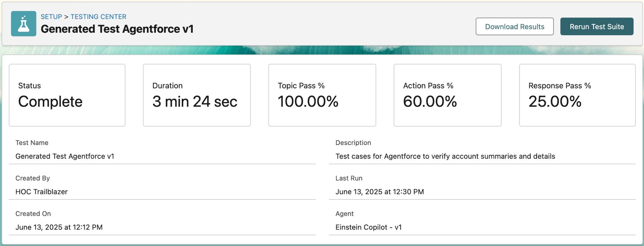The width and height of the screenshot is (644, 246).
Task: Click the Duration metric card
Action: coord(197,94)
